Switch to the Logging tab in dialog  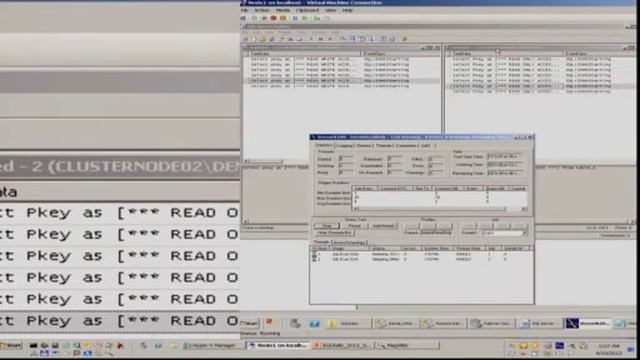[344, 146]
